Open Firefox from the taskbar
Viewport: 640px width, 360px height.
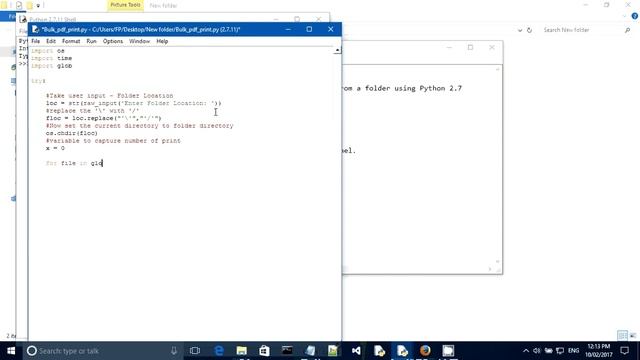coord(425,351)
